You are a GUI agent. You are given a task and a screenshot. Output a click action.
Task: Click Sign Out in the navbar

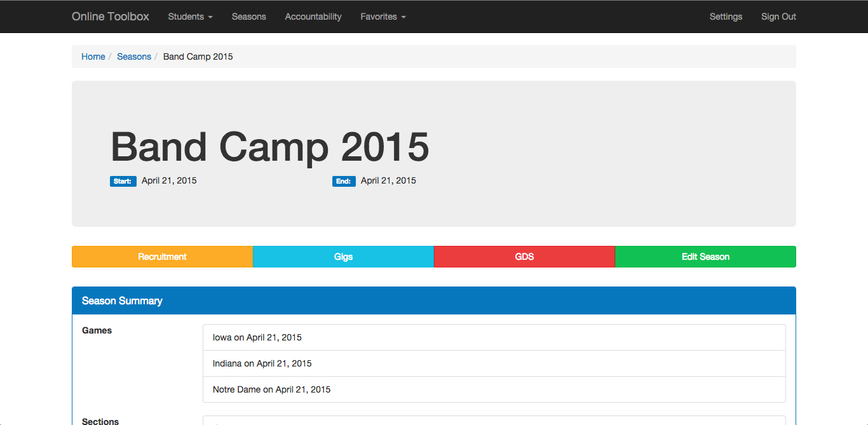(778, 17)
